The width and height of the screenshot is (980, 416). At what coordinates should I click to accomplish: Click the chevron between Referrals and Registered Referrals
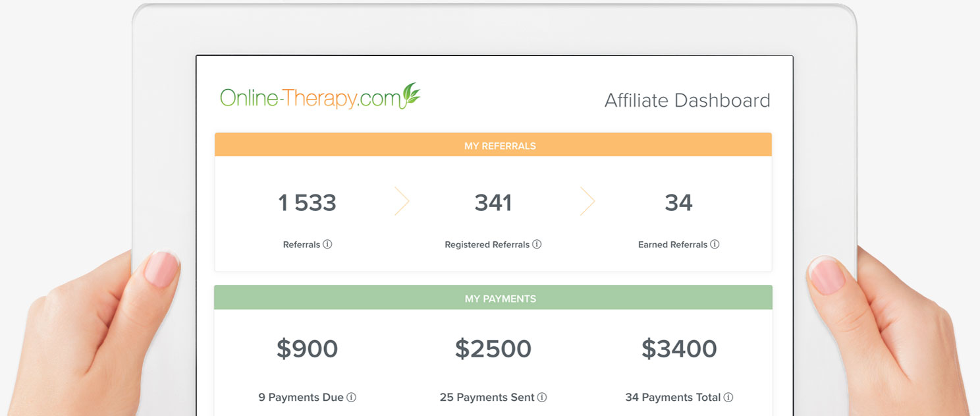[402, 201]
